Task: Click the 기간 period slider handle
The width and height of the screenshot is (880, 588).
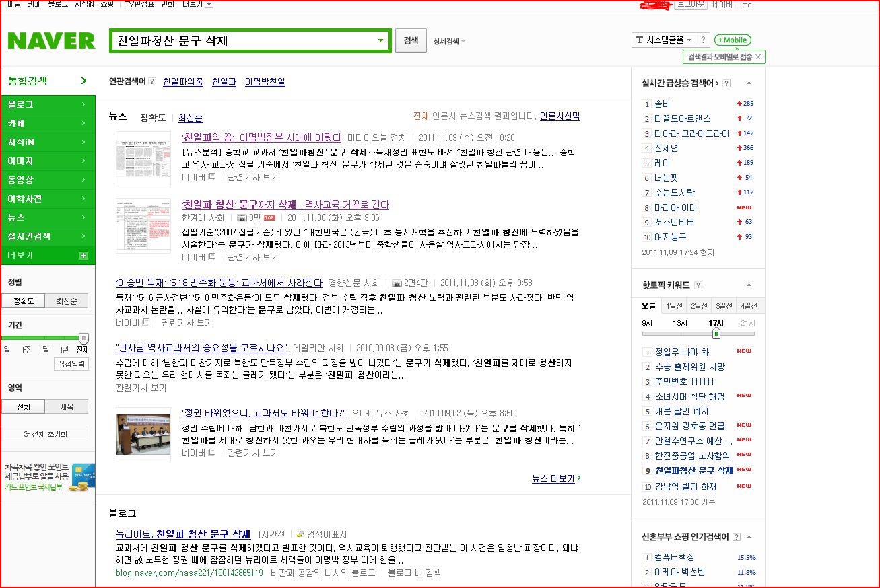Action: pos(83,338)
